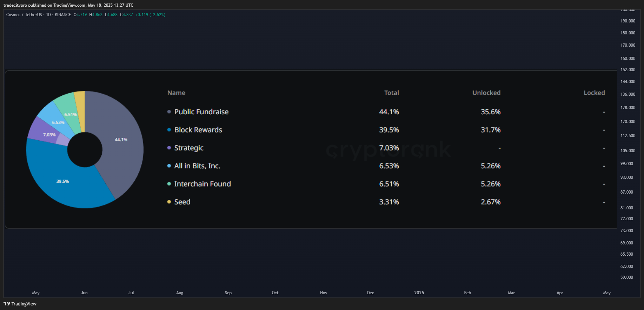Click the Total column header
644x310 pixels.
tap(392, 93)
